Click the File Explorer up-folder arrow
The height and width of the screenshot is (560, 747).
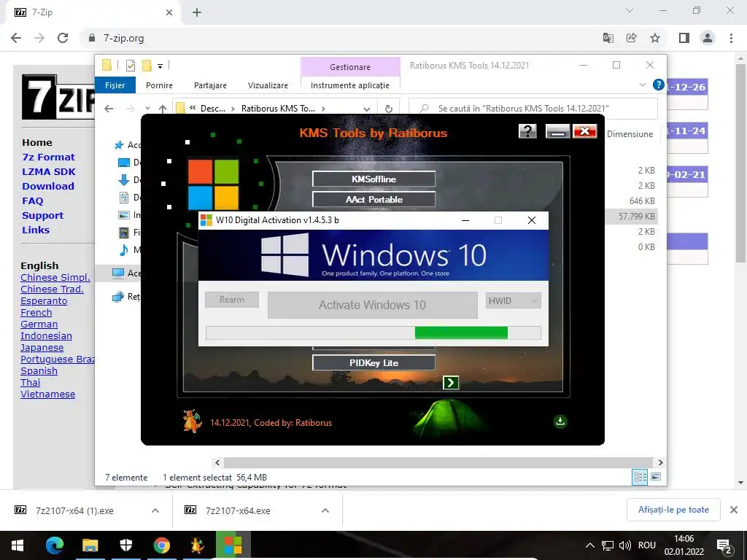pyautogui.click(x=163, y=109)
